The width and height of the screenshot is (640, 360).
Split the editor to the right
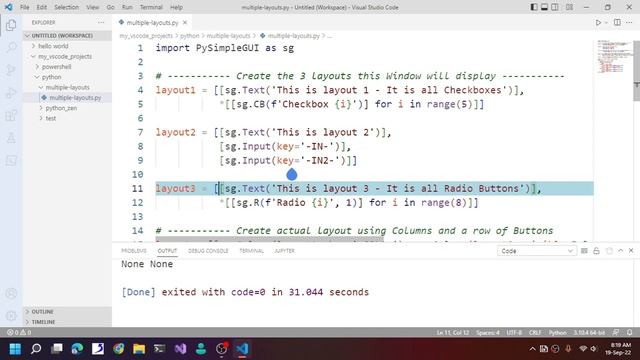pos(617,22)
